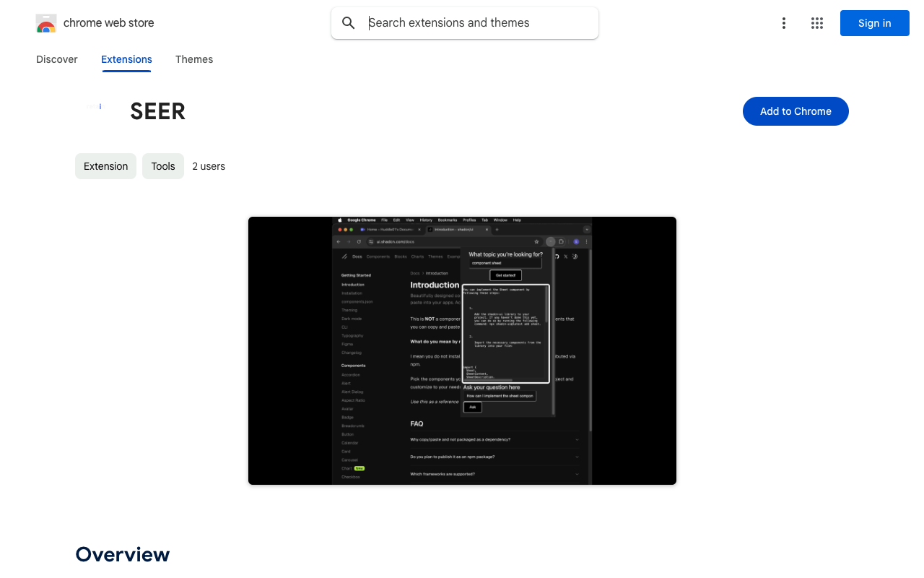The width and height of the screenshot is (924, 578).
Task: Click the Extension category chip
Action: pyautogui.click(x=105, y=166)
